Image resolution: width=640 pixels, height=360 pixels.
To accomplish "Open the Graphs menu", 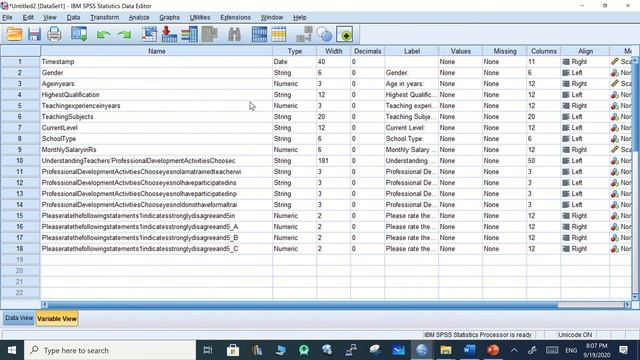I will coord(169,18).
